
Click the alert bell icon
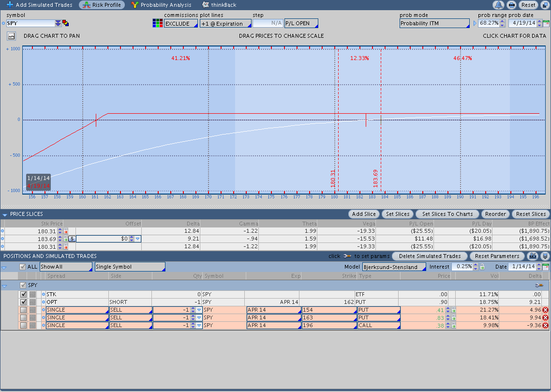coord(498,5)
